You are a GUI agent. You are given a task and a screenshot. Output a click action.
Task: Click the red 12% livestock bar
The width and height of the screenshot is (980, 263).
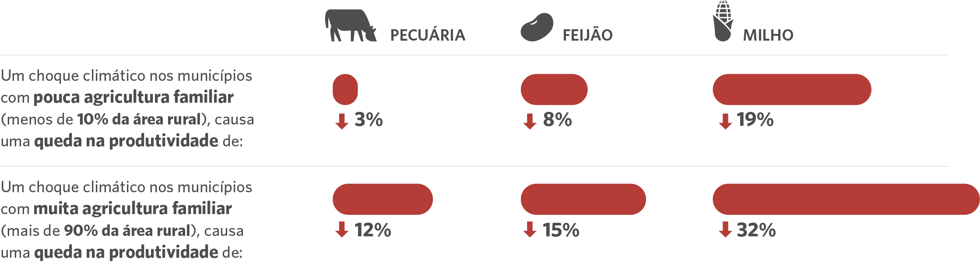pyautogui.click(x=383, y=199)
